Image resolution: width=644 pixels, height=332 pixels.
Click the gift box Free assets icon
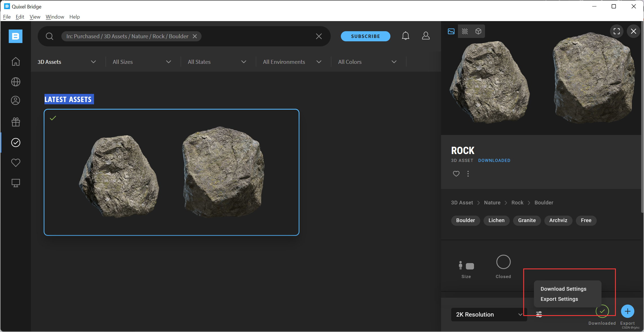(15, 122)
